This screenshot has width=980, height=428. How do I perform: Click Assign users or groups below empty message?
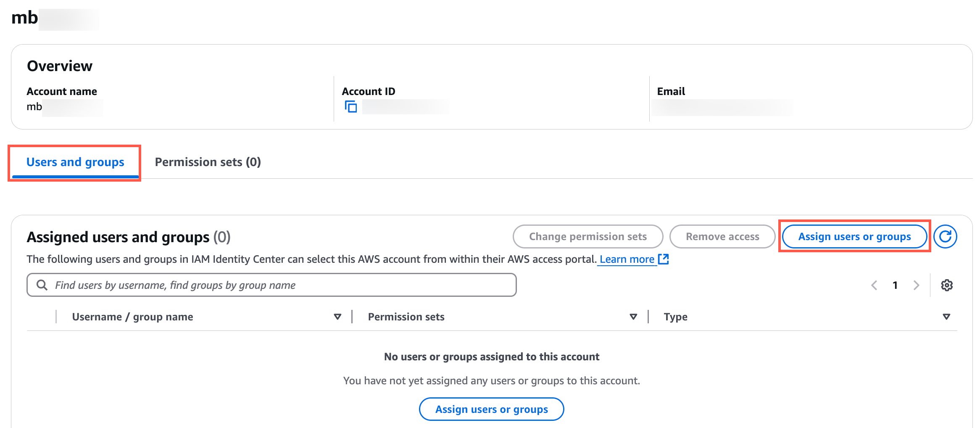click(492, 409)
